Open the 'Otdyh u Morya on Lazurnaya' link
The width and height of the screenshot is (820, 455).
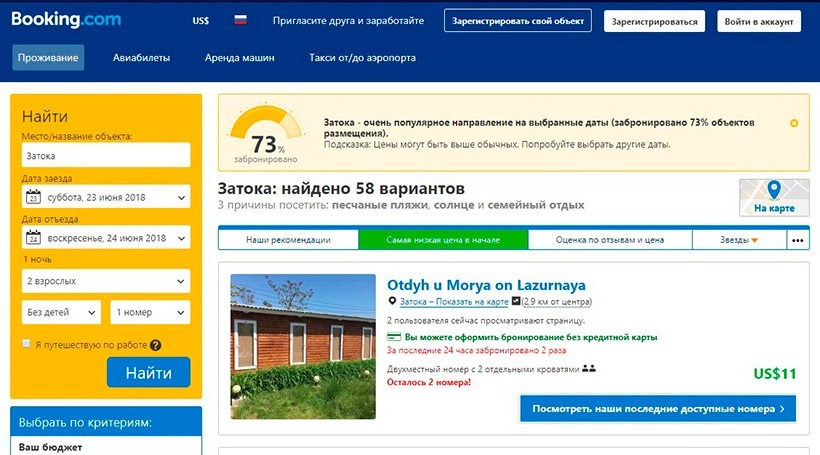486,285
